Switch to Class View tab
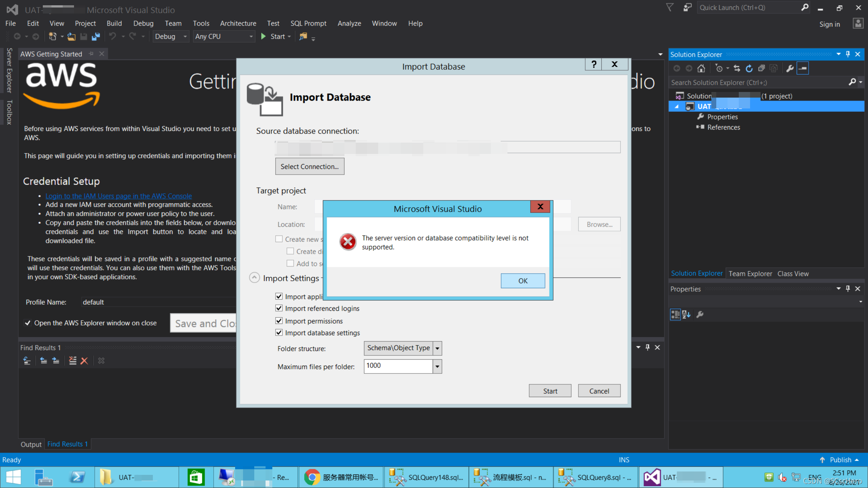Viewport: 868px width, 488px height. (793, 274)
